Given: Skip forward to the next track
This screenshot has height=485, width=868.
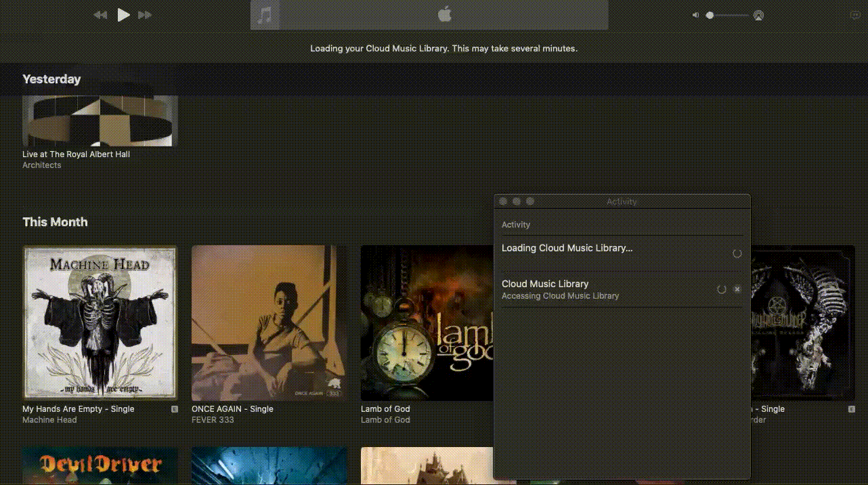Looking at the screenshot, I should [x=145, y=15].
